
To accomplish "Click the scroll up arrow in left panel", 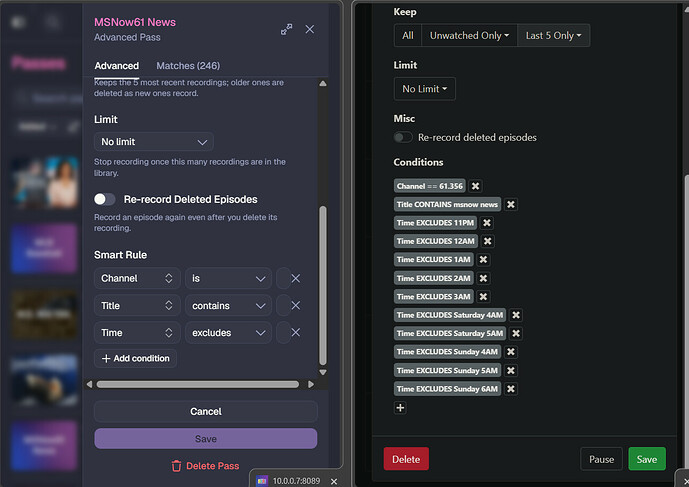I will (323, 84).
